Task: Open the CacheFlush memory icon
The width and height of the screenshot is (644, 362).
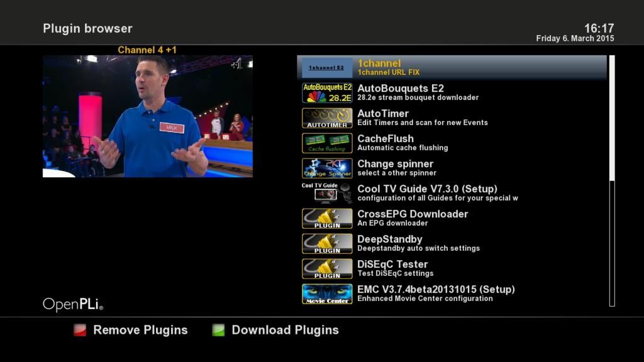Action: click(x=327, y=143)
